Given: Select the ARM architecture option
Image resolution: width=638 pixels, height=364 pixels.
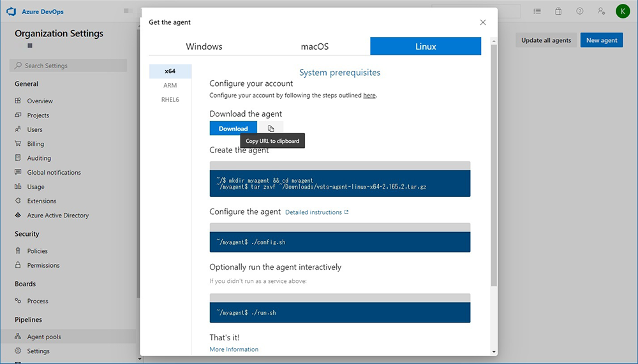Looking at the screenshot, I should pyautogui.click(x=170, y=85).
